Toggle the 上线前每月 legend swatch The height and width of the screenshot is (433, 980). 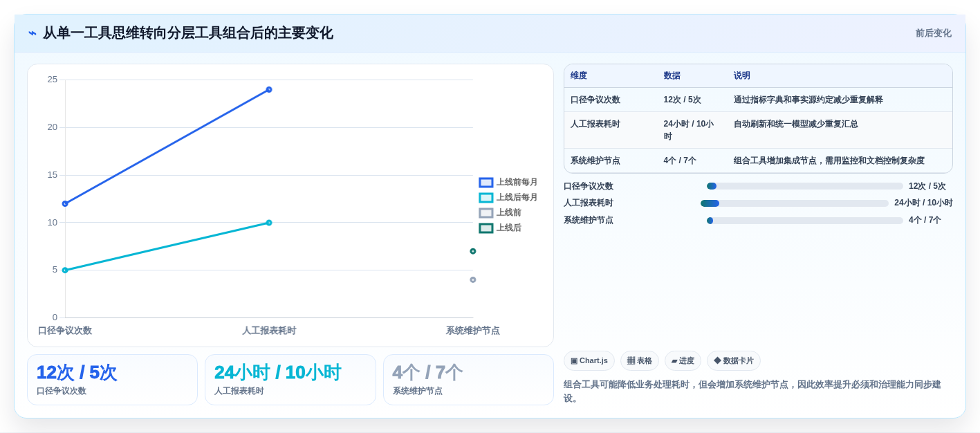[x=486, y=183]
